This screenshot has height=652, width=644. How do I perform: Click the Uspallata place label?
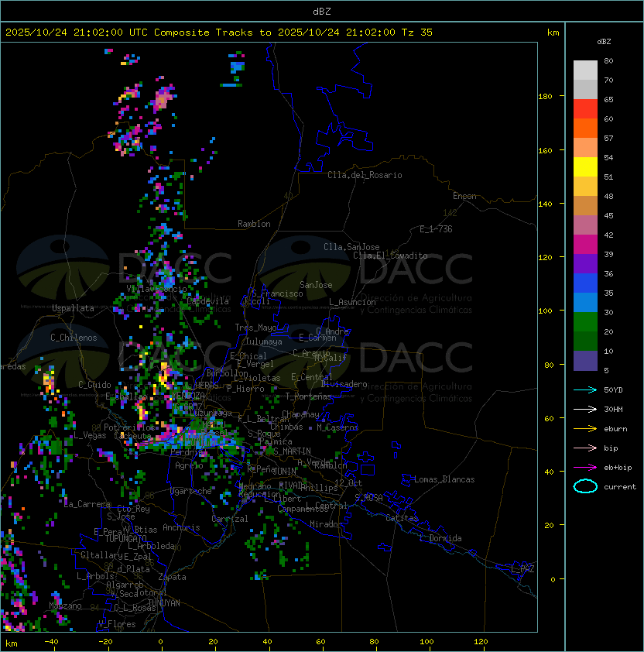click(x=73, y=308)
